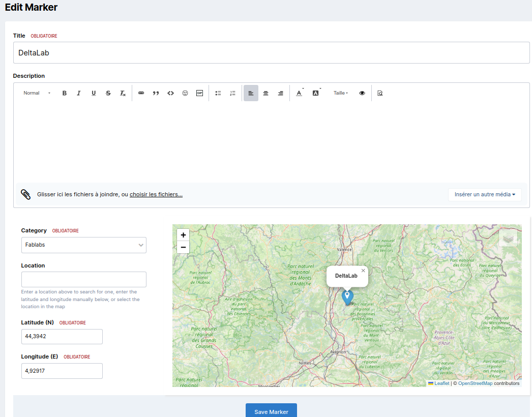Insert a hyperlink in the description
Screen dimensions: 532x417
141,93
